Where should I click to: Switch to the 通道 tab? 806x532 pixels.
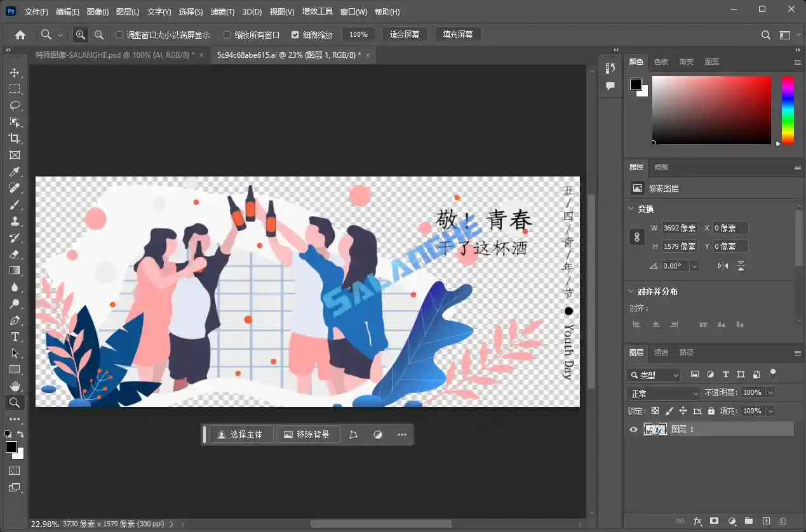coord(661,352)
